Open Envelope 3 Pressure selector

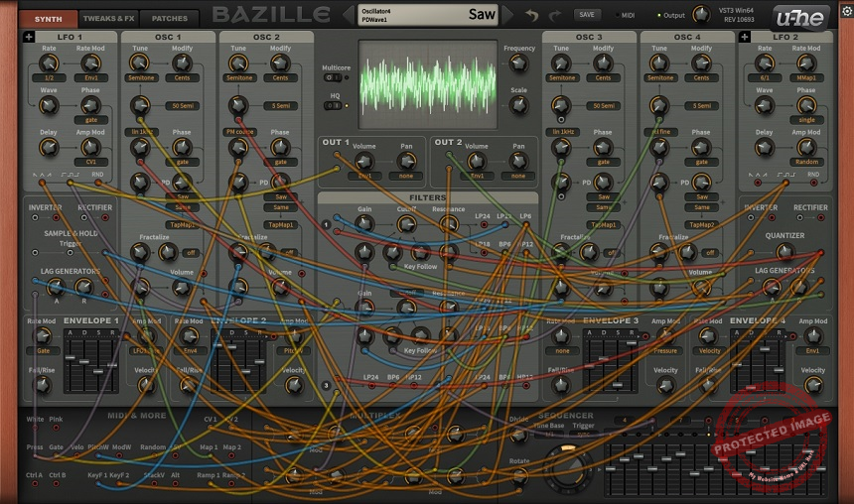pyautogui.click(x=665, y=351)
